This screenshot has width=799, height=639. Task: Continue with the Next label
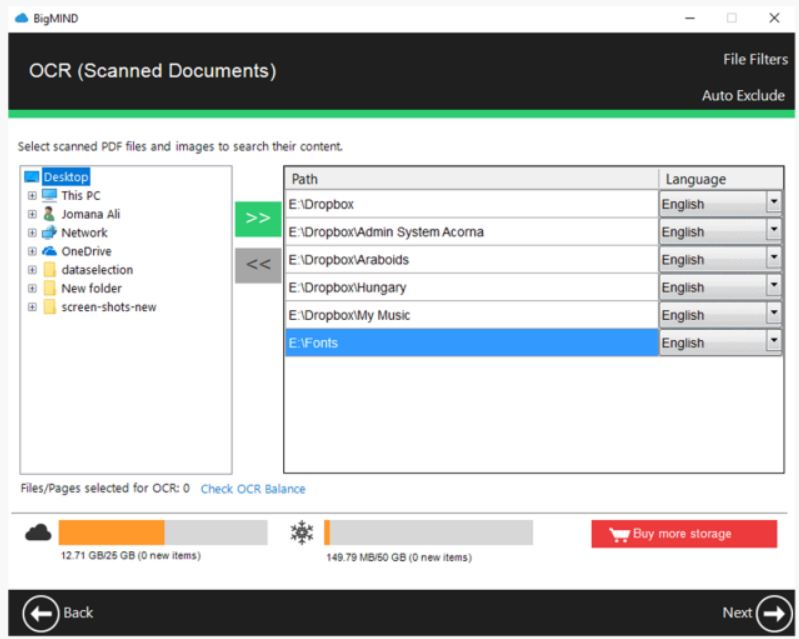(737, 613)
